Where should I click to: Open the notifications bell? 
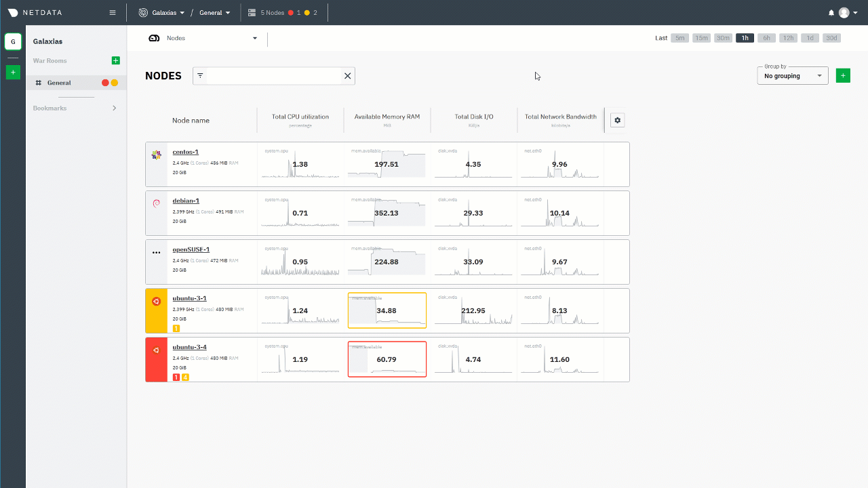[x=831, y=13]
